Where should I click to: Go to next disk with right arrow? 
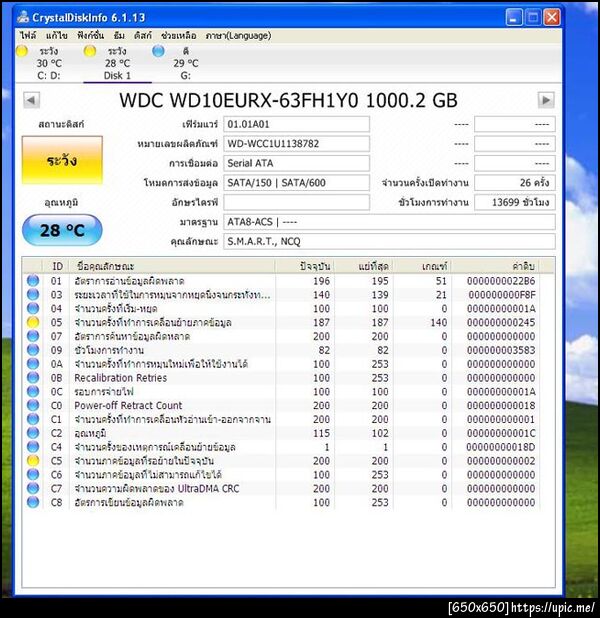[546, 100]
